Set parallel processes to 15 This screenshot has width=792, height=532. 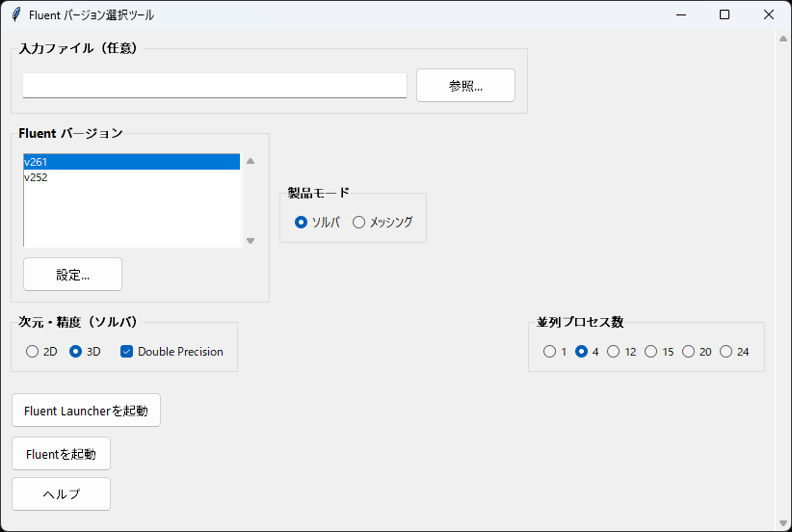click(659, 352)
